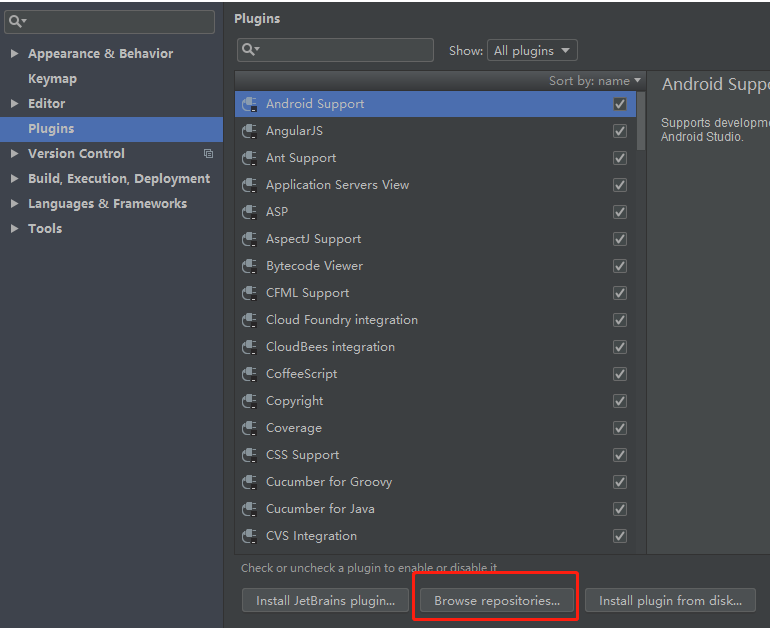Expand the Appearance & Behavior section

point(14,54)
